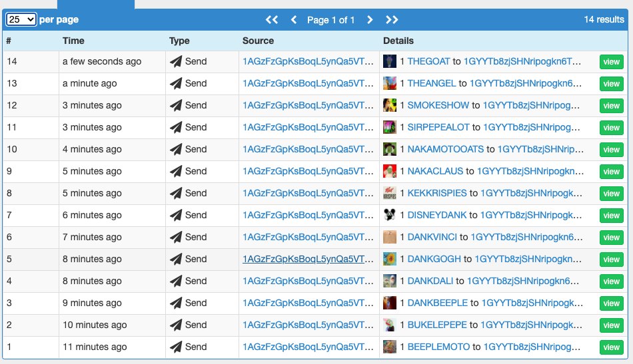The image size is (633, 364).
Task: Click the DISNEYDANK asset thumbnail
Action: pos(390,215)
